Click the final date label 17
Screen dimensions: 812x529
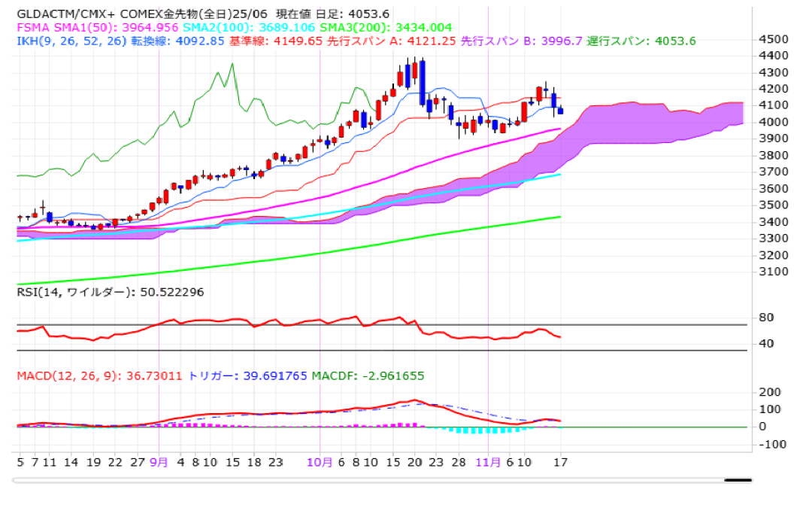point(559,462)
